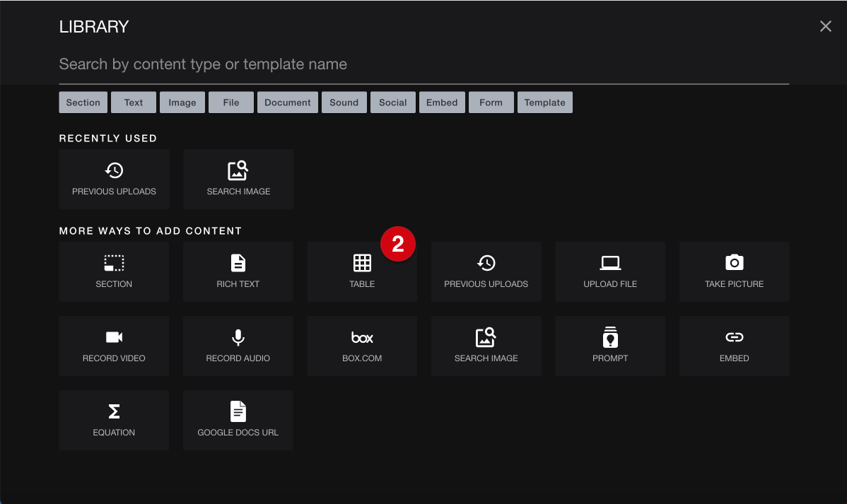Image resolution: width=847 pixels, height=504 pixels.
Task: Filter library by Document tag
Action: tap(287, 102)
